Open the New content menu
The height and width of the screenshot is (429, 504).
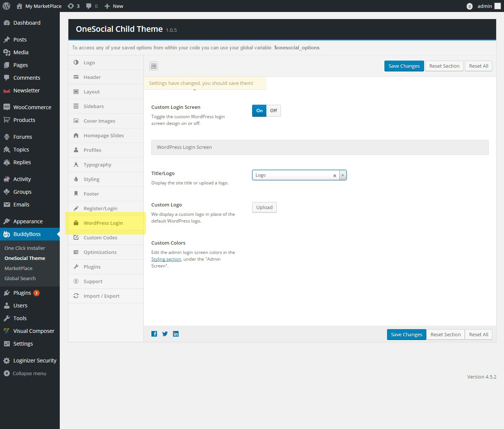click(114, 6)
